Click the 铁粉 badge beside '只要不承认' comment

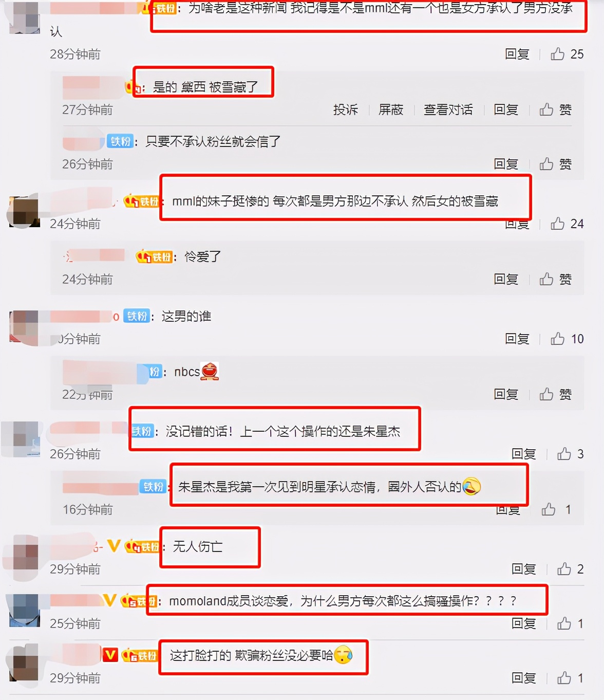[x=121, y=141]
